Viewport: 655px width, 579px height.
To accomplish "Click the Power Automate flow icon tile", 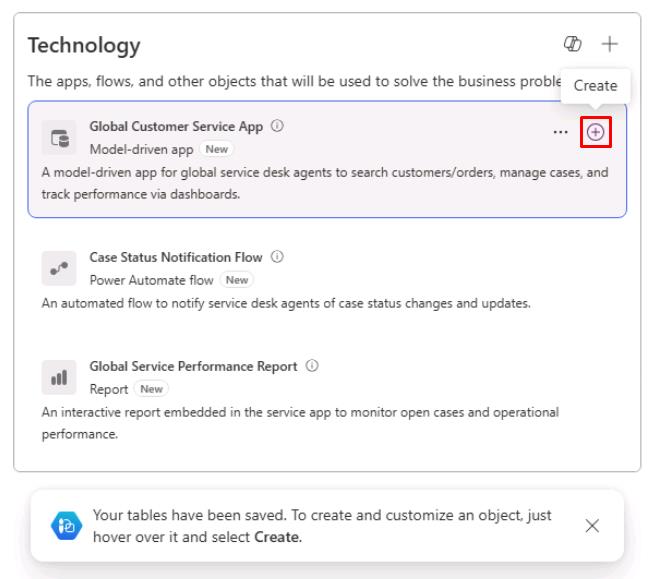I will point(59,268).
